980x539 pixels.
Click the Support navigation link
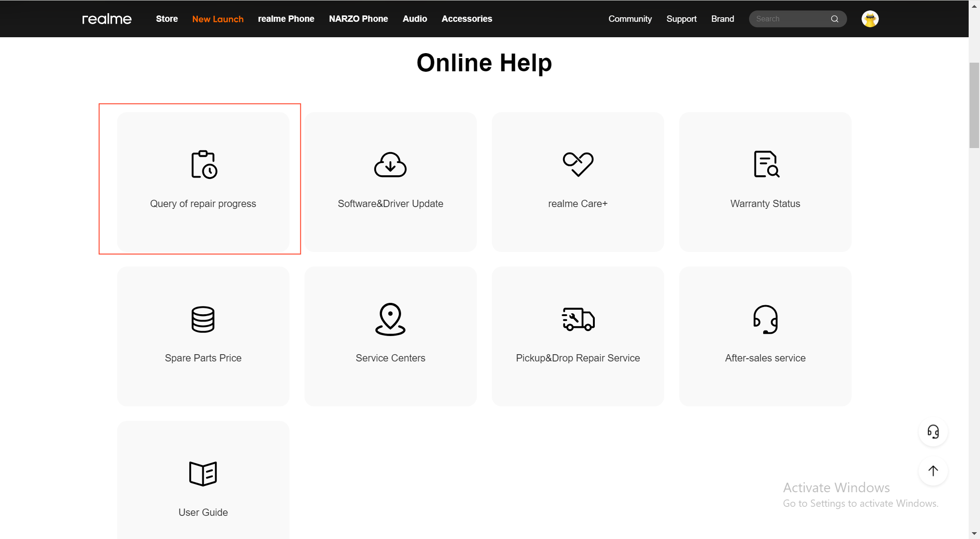pos(681,19)
